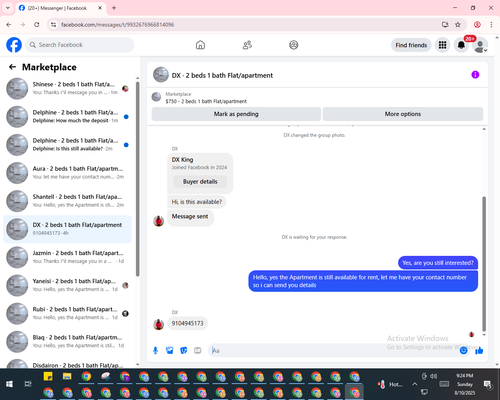Screen dimensions: 500x400
Task: Choose a GIF icon
Action: (x=198, y=350)
